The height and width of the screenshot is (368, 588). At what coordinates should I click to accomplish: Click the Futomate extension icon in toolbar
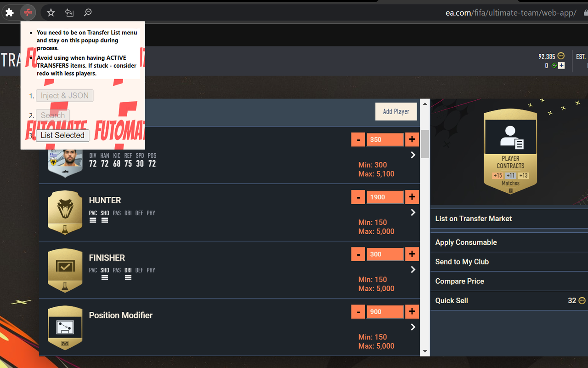click(x=28, y=12)
